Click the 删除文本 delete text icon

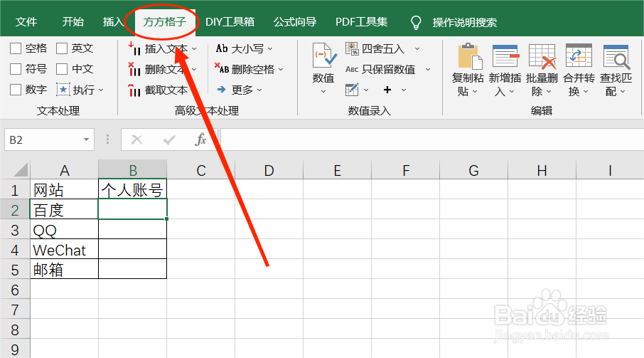[134, 69]
